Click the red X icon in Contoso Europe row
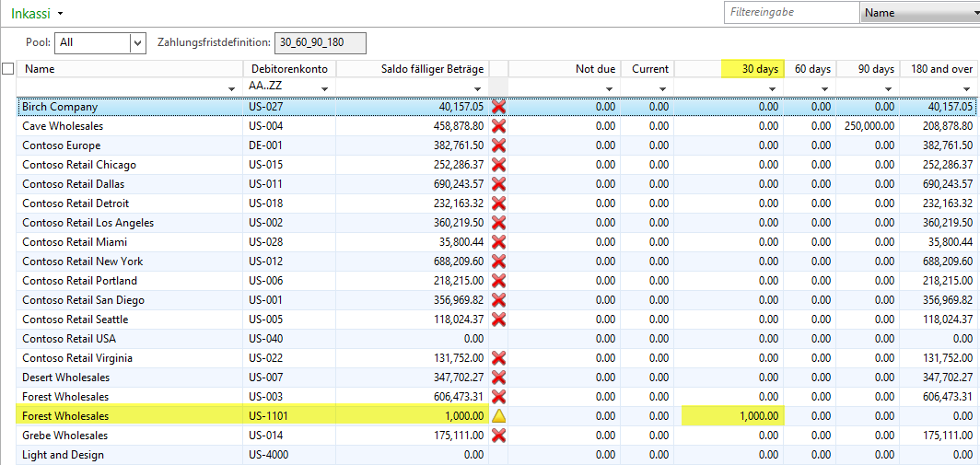 pos(499,145)
